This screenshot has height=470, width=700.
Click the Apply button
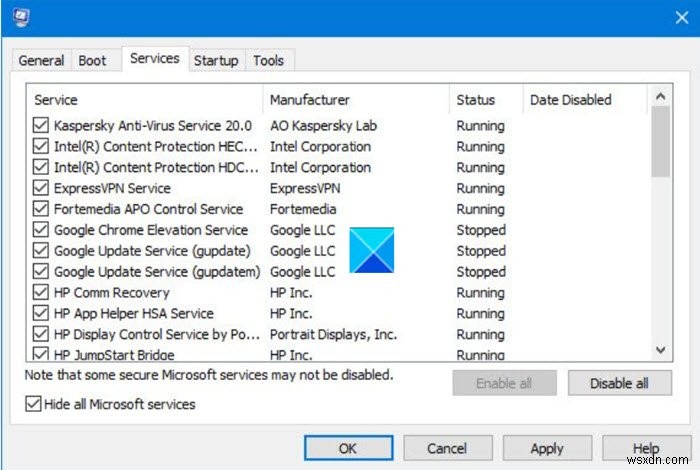[547, 449]
